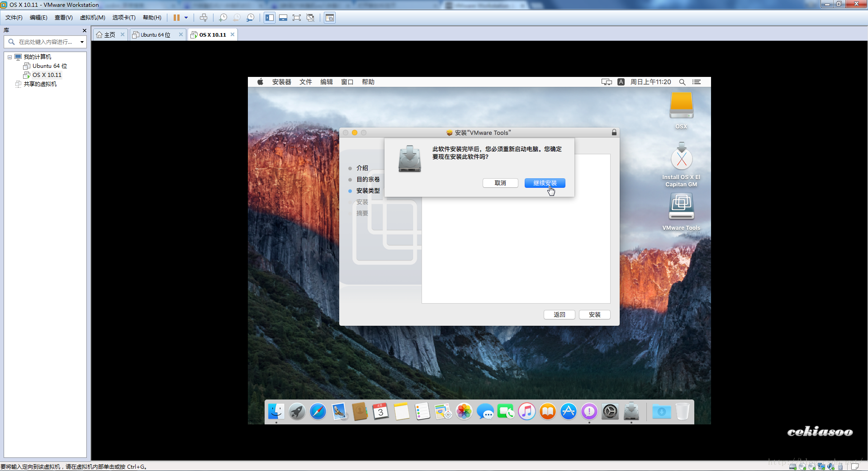Open FaceTime from the dock
The image size is (868, 471).
506,411
